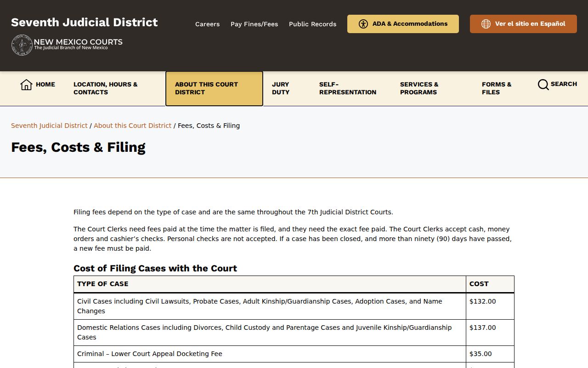The width and height of the screenshot is (588, 368).
Task: Click the paragraph about Court Clerks payment
Action: 293,239
